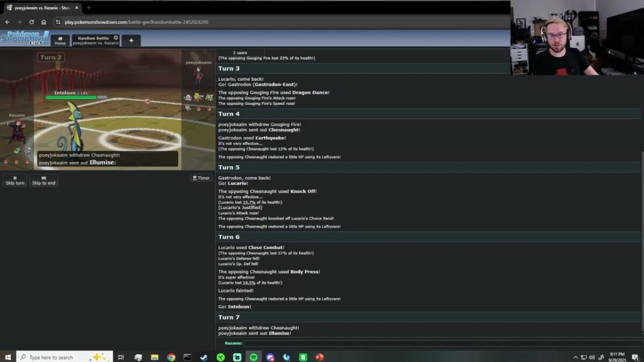Click the browser home icon
The height and width of the screenshot is (362, 644).
44,22
